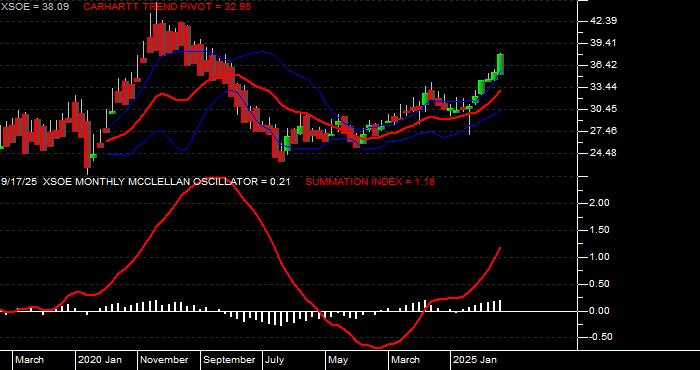This screenshot has width=700, height=370.
Task: Click the 39.41 price axis value
Action: pos(604,43)
